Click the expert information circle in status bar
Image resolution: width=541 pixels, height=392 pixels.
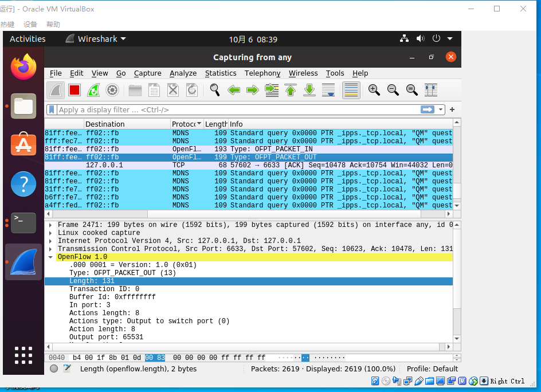click(54, 369)
